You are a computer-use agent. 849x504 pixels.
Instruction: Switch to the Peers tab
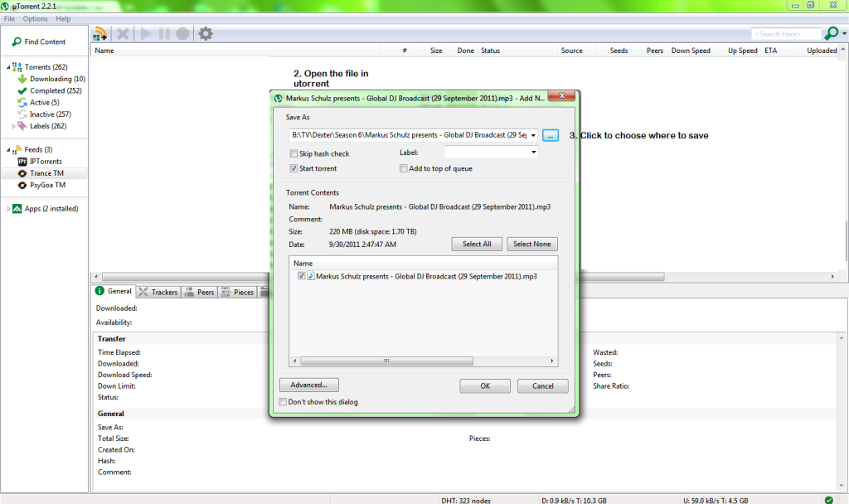point(200,293)
